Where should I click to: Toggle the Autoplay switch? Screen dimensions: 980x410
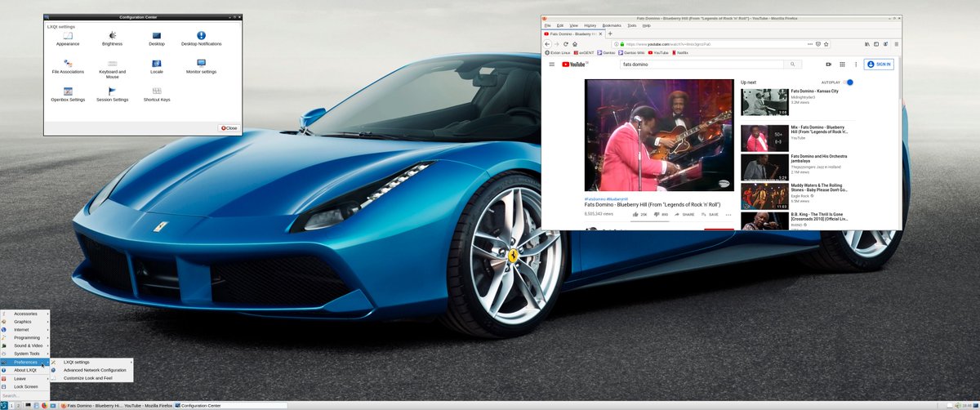[x=849, y=82]
